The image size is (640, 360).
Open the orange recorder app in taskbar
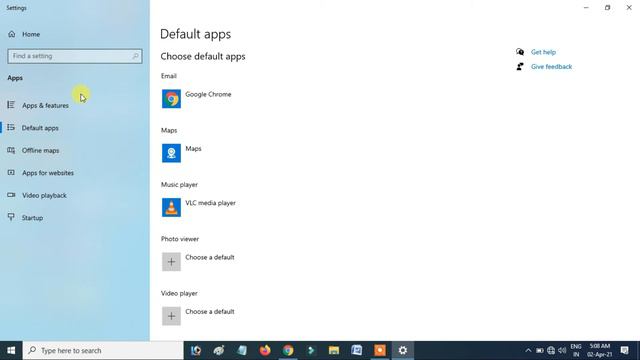[x=380, y=350]
